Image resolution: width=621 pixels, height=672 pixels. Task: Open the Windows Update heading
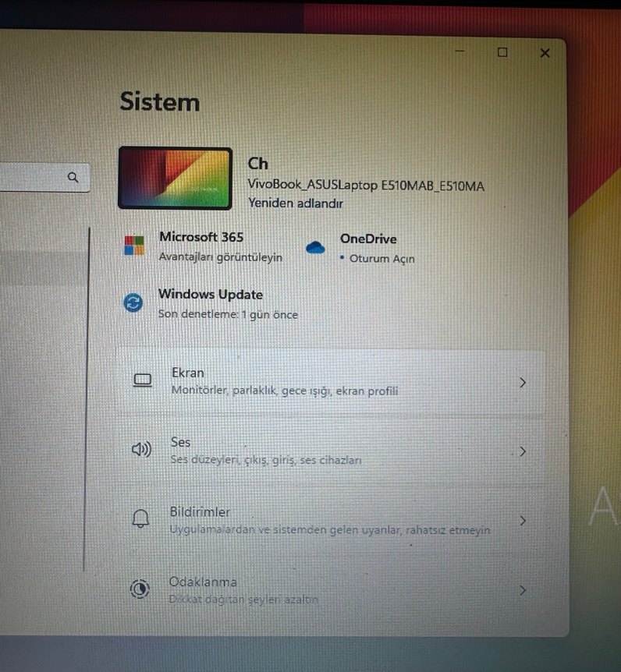coord(211,295)
